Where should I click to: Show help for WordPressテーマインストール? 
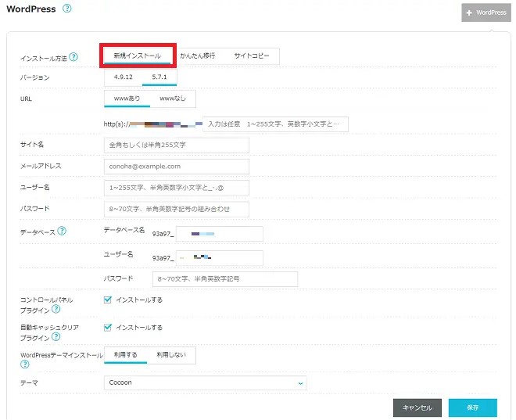click(x=25, y=364)
